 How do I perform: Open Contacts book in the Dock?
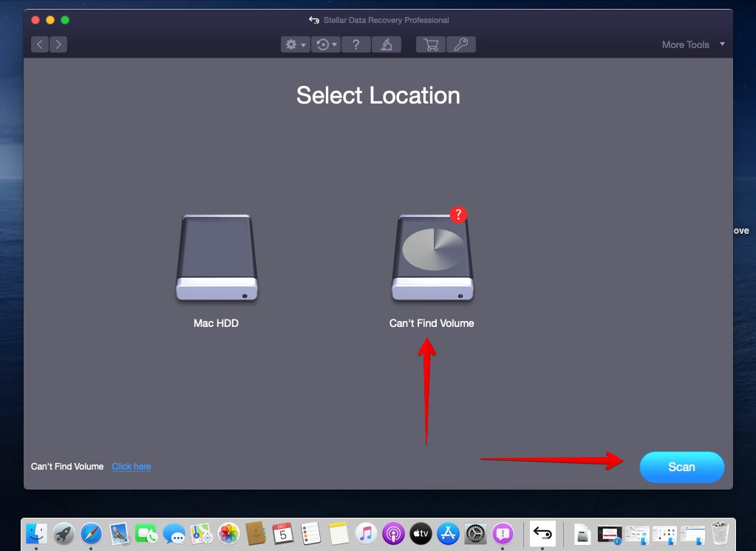pyautogui.click(x=256, y=534)
